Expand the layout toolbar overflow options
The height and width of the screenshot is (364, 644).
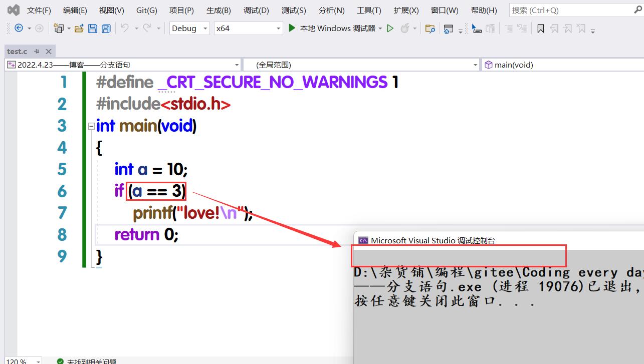click(461, 30)
